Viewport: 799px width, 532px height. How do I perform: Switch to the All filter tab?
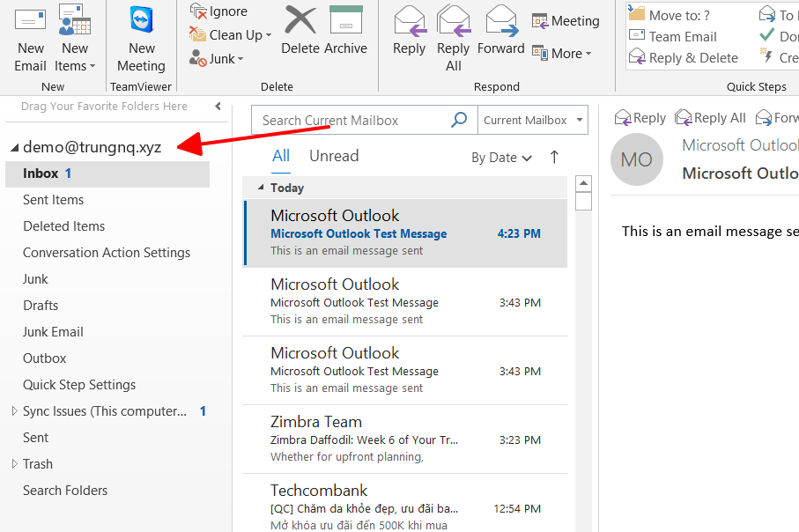coord(281,156)
